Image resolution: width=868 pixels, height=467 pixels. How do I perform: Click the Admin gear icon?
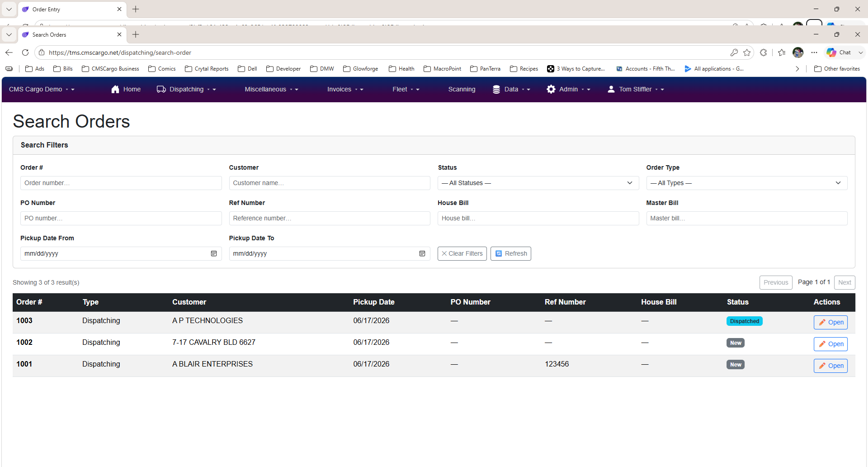(x=551, y=89)
